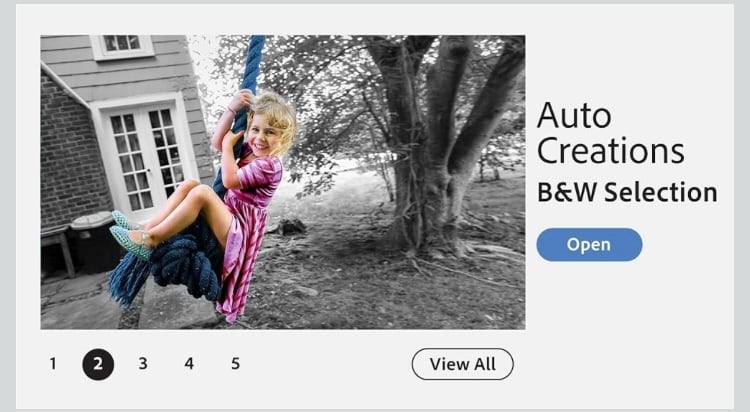
Task: Click the small upper window of house
Action: pyautogui.click(x=122, y=46)
